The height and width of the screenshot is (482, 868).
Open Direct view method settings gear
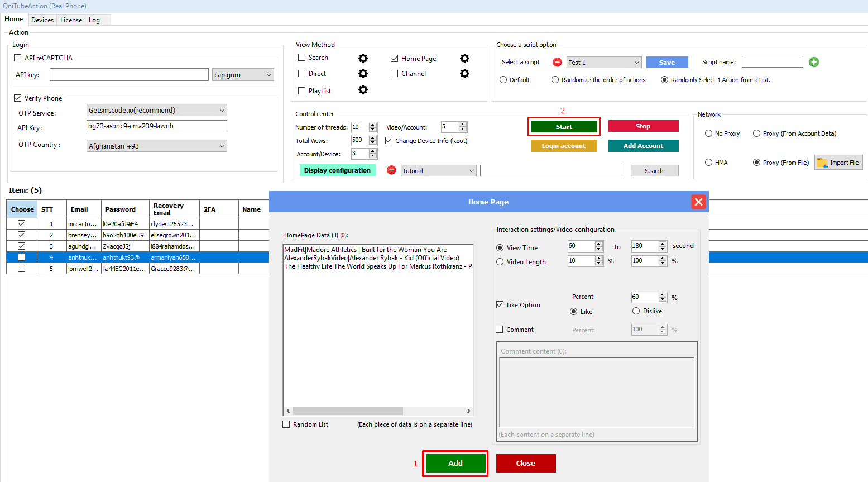point(363,74)
